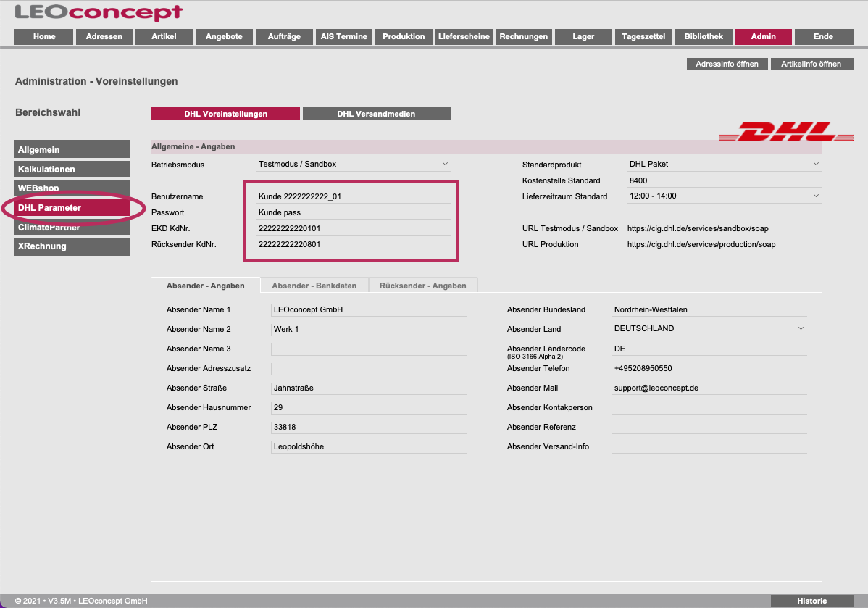Click the Absender Kontakperson field
The image size is (868, 608).
coord(709,407)
